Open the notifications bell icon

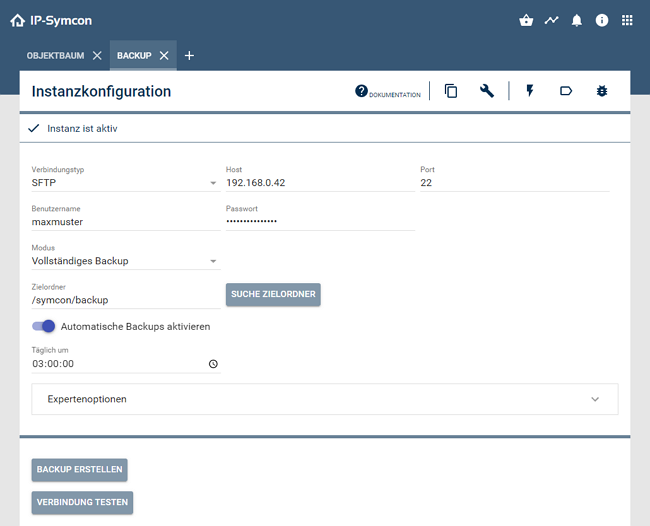coord(577,20)
